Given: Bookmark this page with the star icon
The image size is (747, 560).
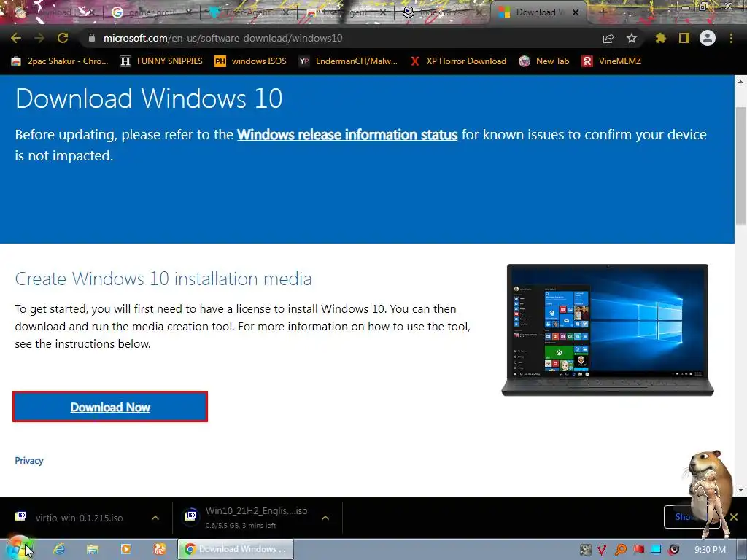Looking at the screenshot, I should coord(632,38).
